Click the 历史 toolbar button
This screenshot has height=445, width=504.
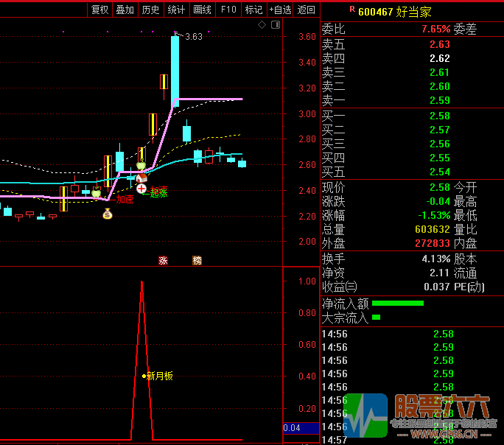click(150, 10)
